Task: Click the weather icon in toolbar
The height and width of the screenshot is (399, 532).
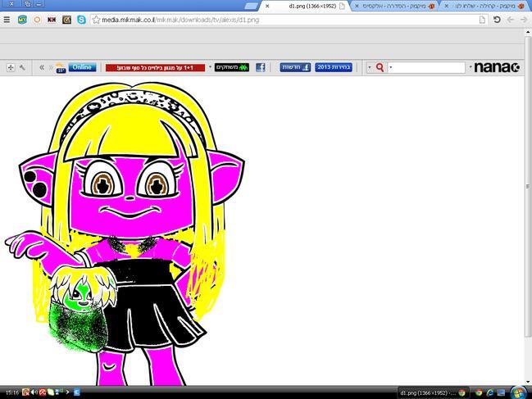Action: pyautogui.click(x=61, y=68)
